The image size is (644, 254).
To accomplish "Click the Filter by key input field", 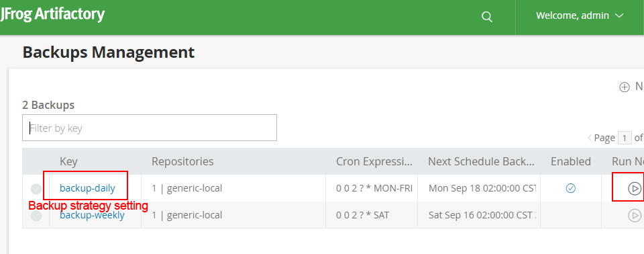I will click(150, 128).
